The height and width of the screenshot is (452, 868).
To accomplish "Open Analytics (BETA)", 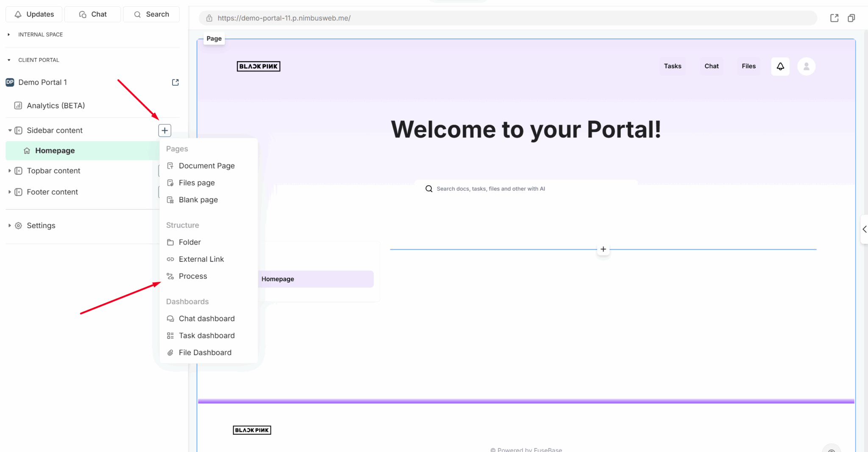I will tap(56, 105).
